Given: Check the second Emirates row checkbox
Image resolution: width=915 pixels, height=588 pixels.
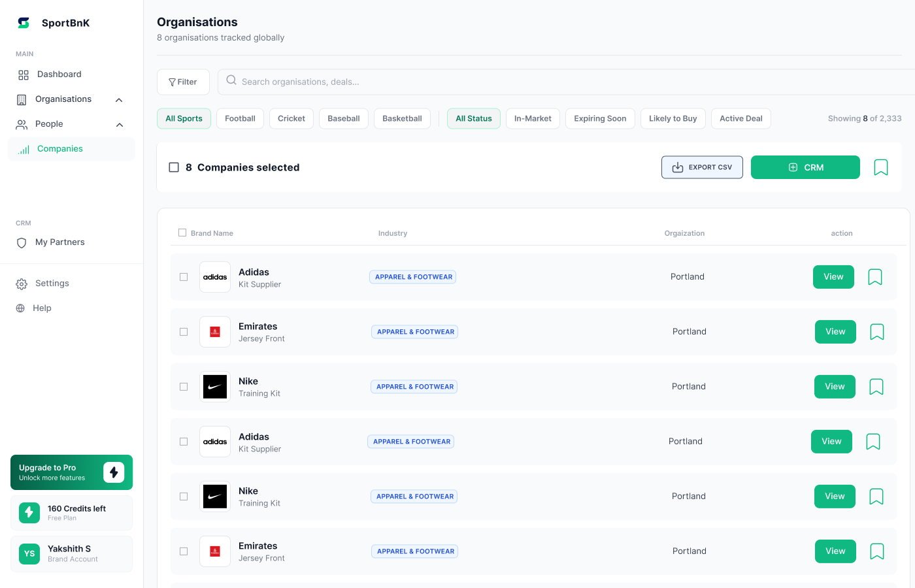Looking at the screenshot, I should point(184,551).
